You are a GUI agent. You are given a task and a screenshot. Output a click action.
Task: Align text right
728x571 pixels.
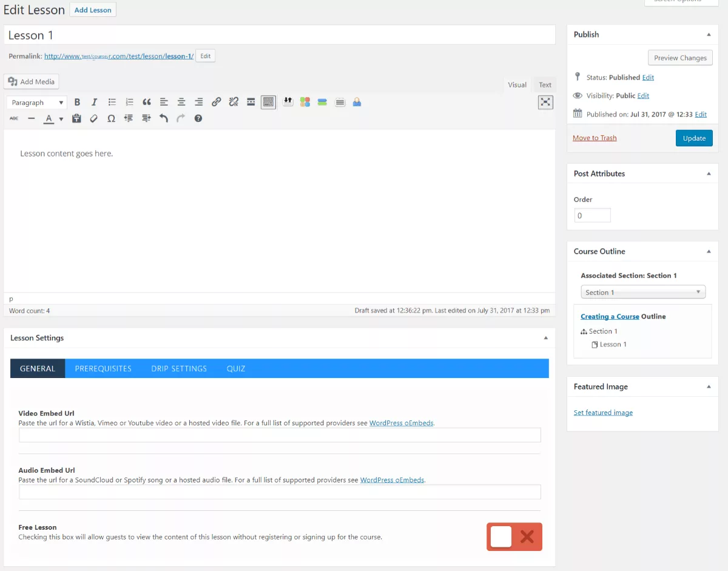[198, 103]
